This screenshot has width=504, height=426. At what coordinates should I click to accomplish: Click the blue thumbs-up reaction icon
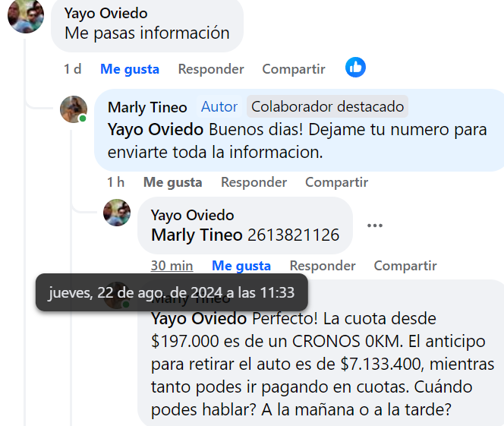pos(355,68)
